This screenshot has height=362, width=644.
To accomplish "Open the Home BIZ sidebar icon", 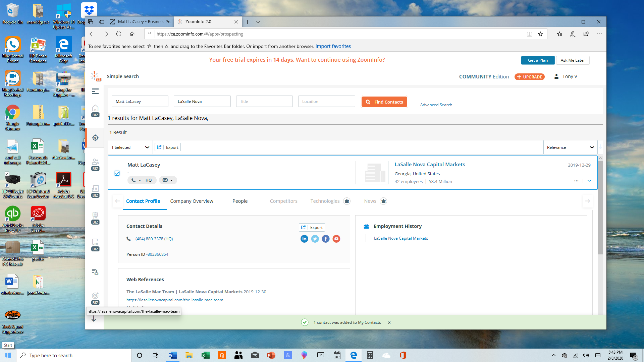I will tap(95, 111).
